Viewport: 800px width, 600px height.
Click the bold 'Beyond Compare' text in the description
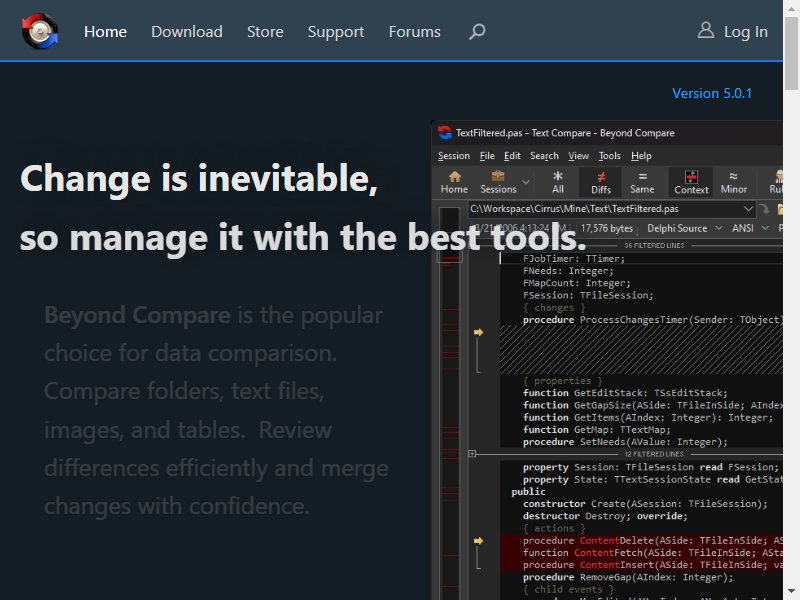click(x=137, y=315)
